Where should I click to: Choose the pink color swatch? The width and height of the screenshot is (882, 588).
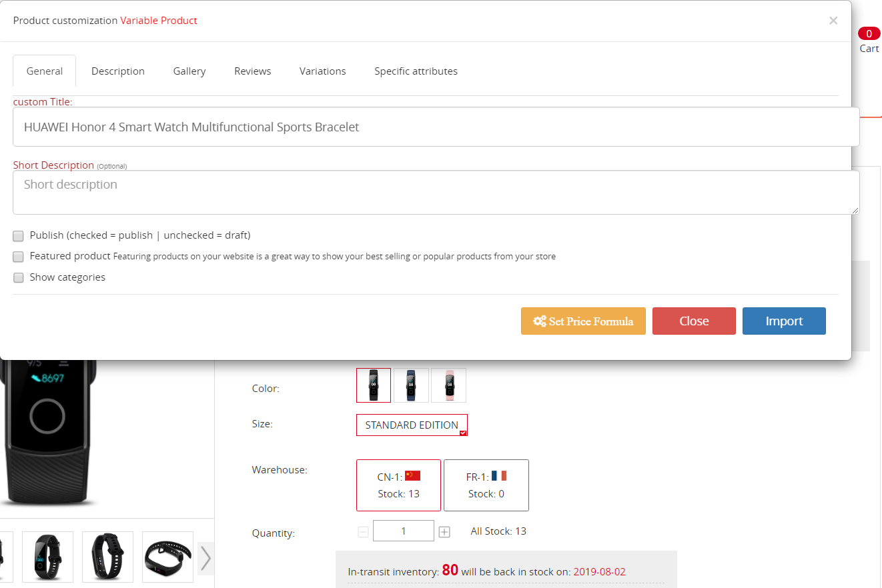click(x=448, y=385)
